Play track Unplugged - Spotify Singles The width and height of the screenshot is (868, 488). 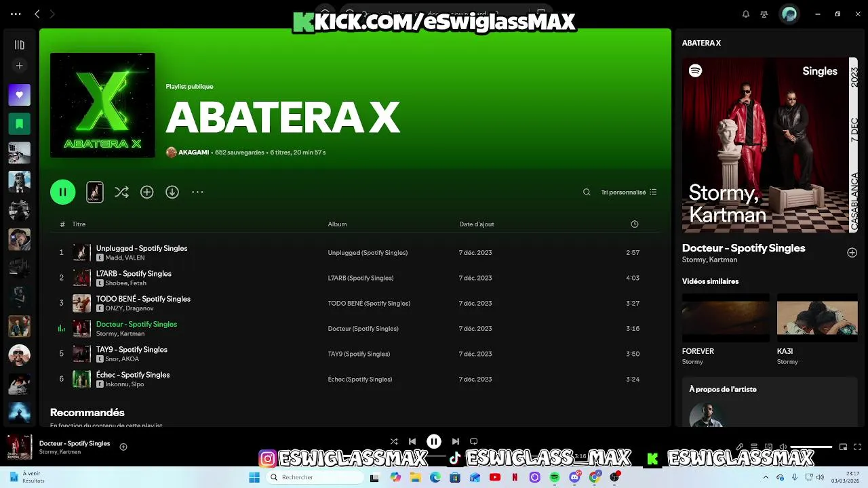pyautogui.click(x=142, y=248)
